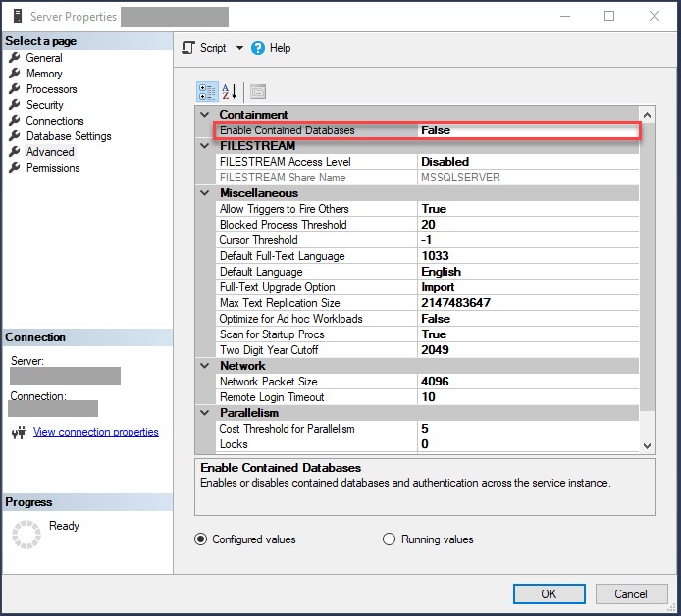This screenshot has width=681, height=616.
Task: Select the Running values radio button
Action: pos(389,539)
